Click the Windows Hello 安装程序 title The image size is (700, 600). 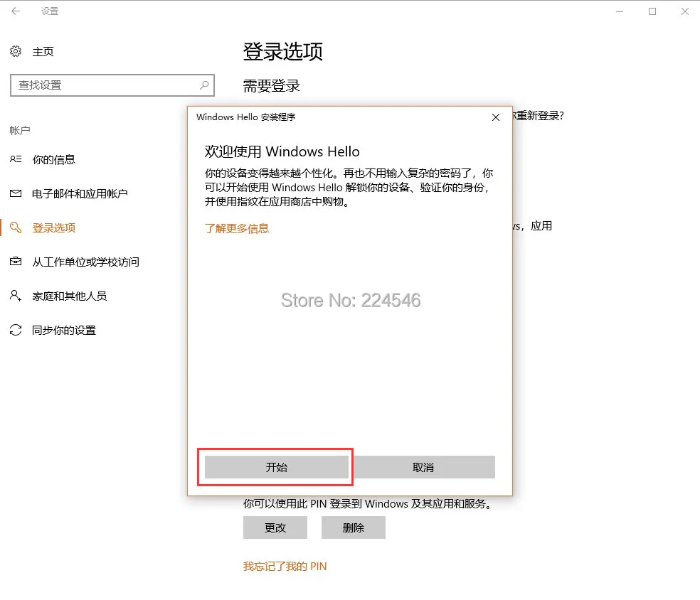[245, 117]
